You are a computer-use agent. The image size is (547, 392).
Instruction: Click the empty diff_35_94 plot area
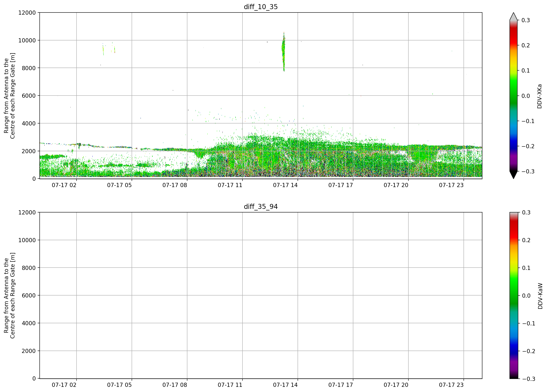[261, 295]
